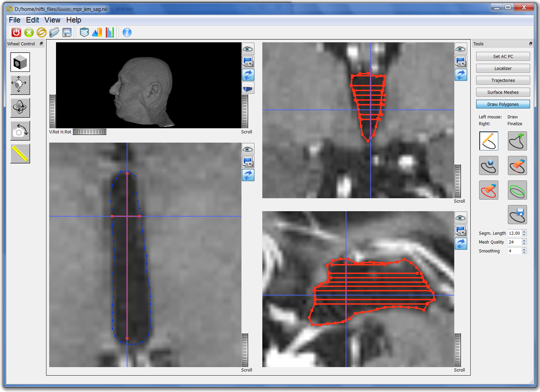
Task: Click the save polygon disk icon
Action: coord(517,215)
